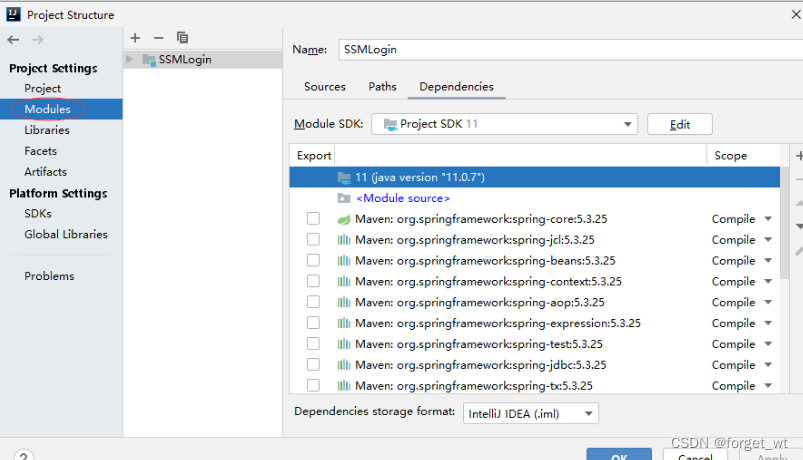Click the spring-aop library bars icon
Screen dimensions: 803x460
coord(344,302)
